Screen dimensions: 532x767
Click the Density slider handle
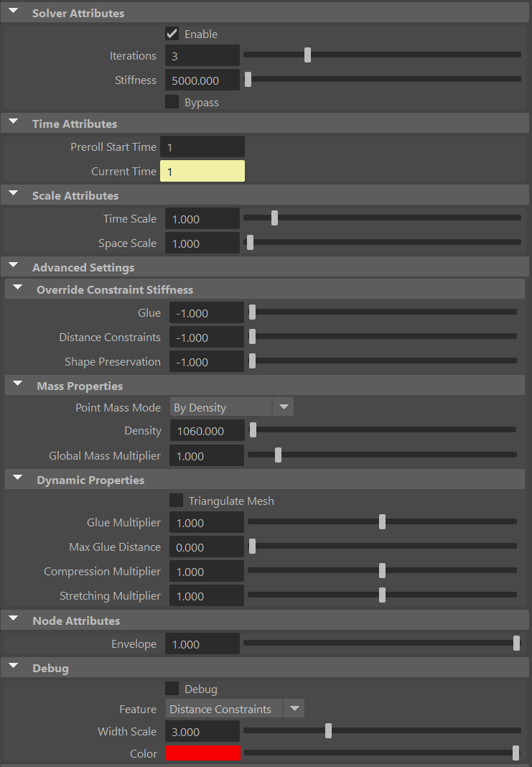(x=253, y=430)
